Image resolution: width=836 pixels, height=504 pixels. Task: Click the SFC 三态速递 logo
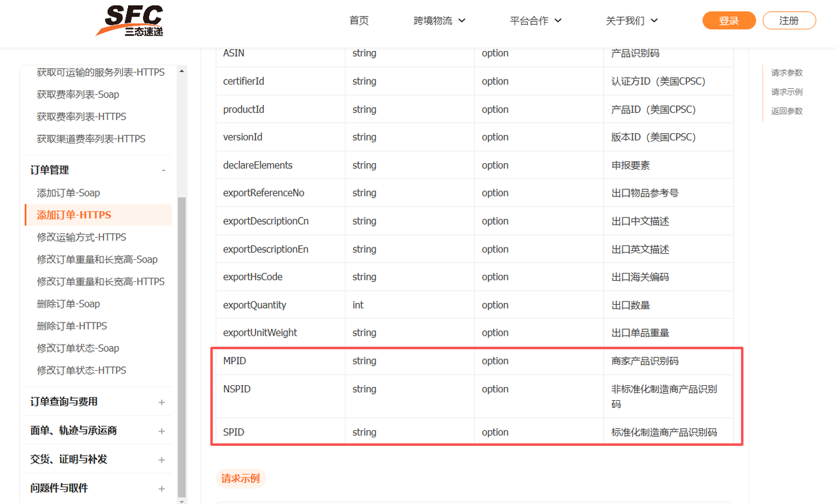click(x=129, y=21)
